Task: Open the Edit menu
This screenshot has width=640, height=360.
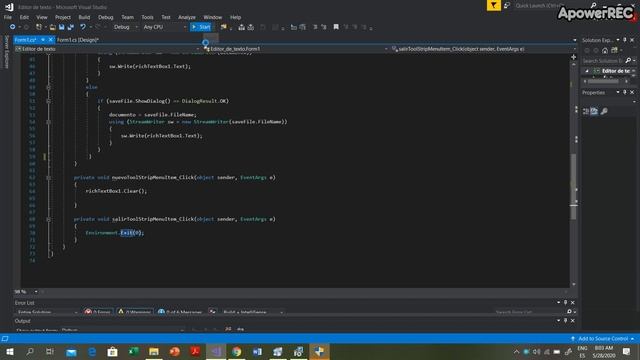Action: (24, 17)
